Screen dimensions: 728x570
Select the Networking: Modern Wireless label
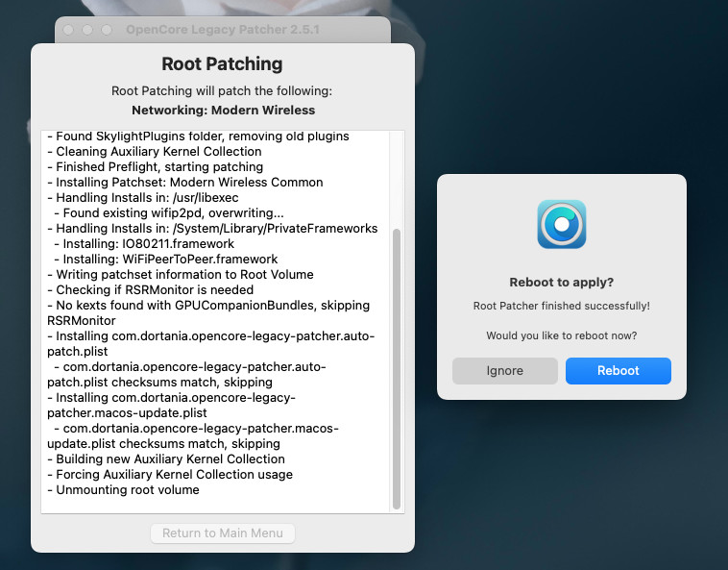pos(224,111)
